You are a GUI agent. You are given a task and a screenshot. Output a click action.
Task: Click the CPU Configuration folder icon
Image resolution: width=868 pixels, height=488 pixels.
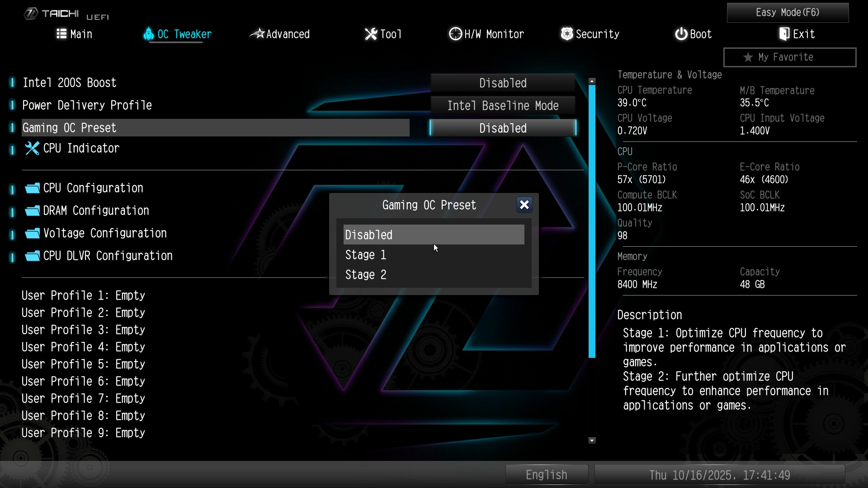[32, 188]
